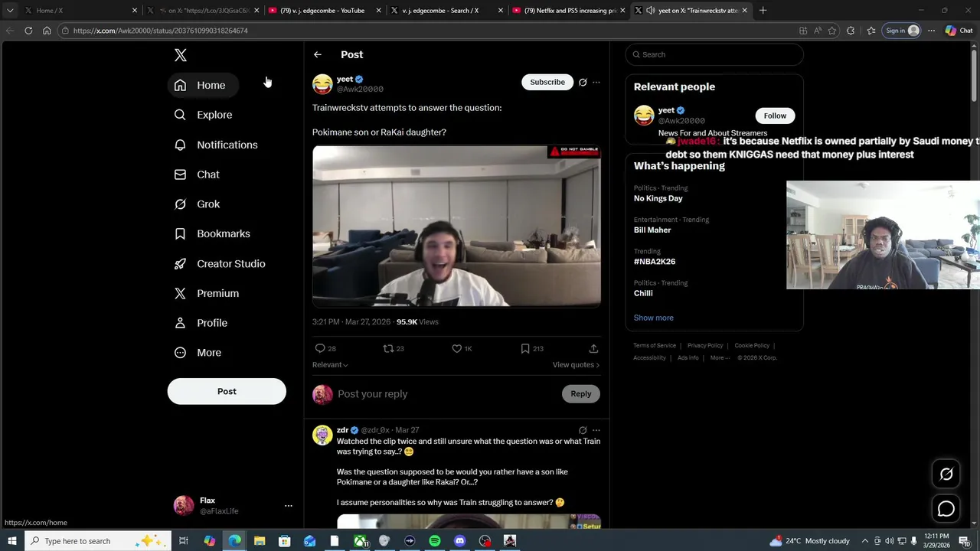Viewport: 980px width, 551px height.
Task: Click Show more under What's happening
Action: [x=654, y=318]
